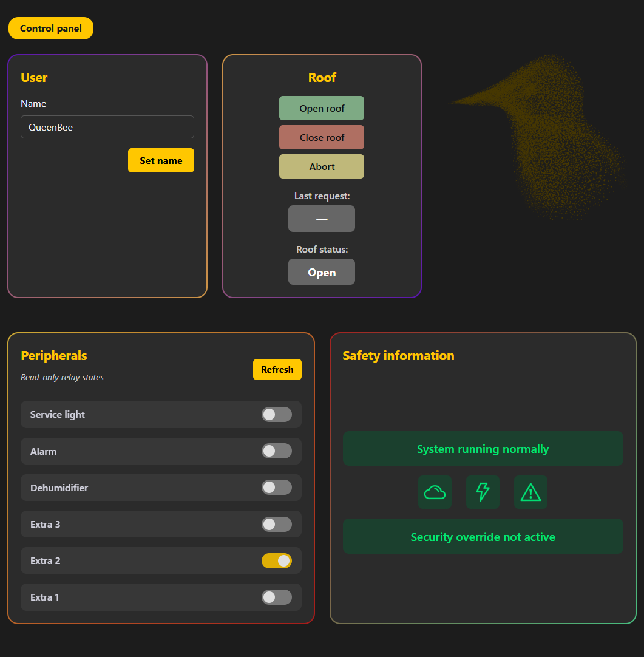Viewport: 644px width, 657px height.
Task: Refresh the peripherals relay states
Action: click(x=277, y=369)
